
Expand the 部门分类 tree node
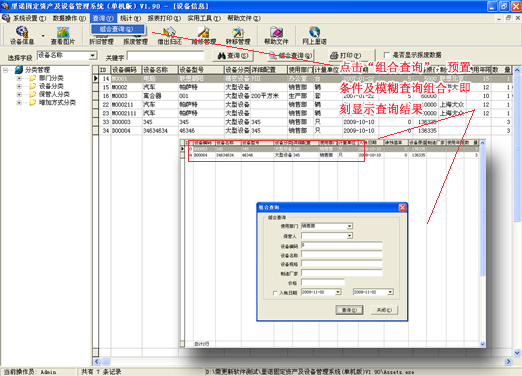[x=19, y=78]
